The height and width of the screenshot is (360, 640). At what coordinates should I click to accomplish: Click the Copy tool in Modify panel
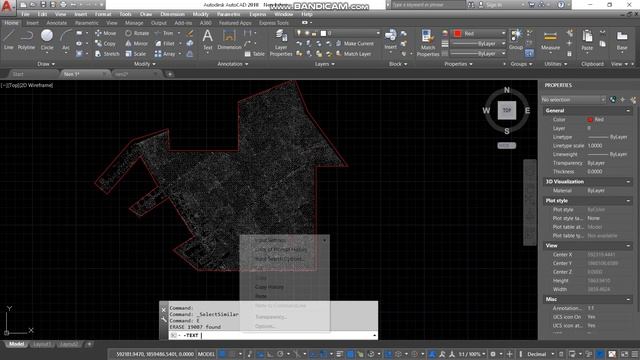point(105,43)
